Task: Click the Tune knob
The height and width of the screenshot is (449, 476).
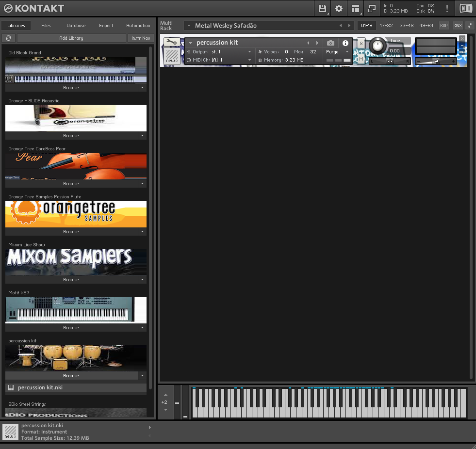Action: (378, 46)
